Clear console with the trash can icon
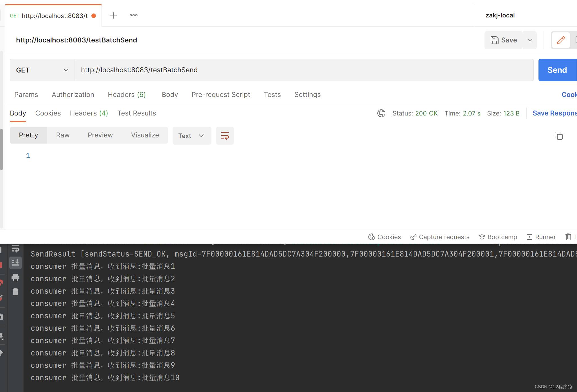Image resolution: width=577 pixels, height=392 pixels. 15,292
